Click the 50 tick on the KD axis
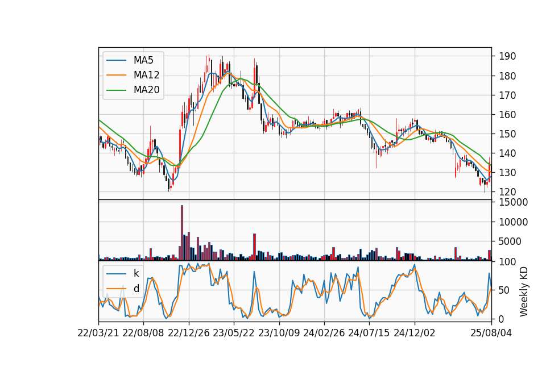 tap(504, 290)
